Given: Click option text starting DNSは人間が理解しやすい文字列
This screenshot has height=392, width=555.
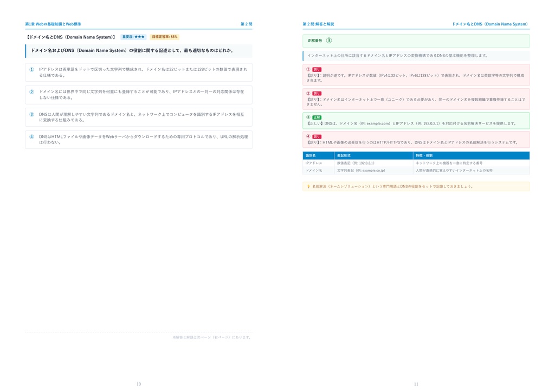Looking at the screenshot, I should 141,117.
